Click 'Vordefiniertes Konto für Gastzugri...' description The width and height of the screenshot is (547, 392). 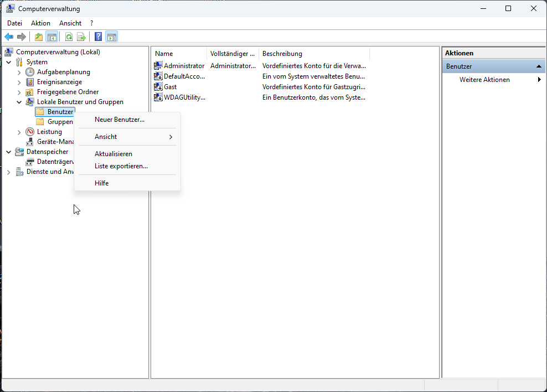click(314, 87)
